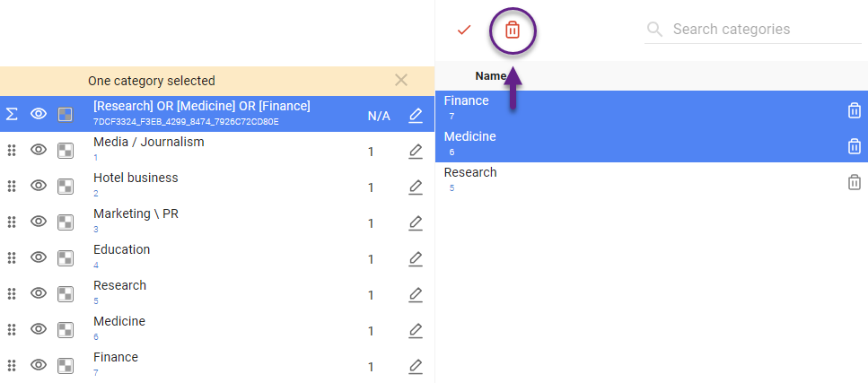The image size is (868, 383).
Task: Click the red checkmark confirm icon
Action: (x=464, y=30)
